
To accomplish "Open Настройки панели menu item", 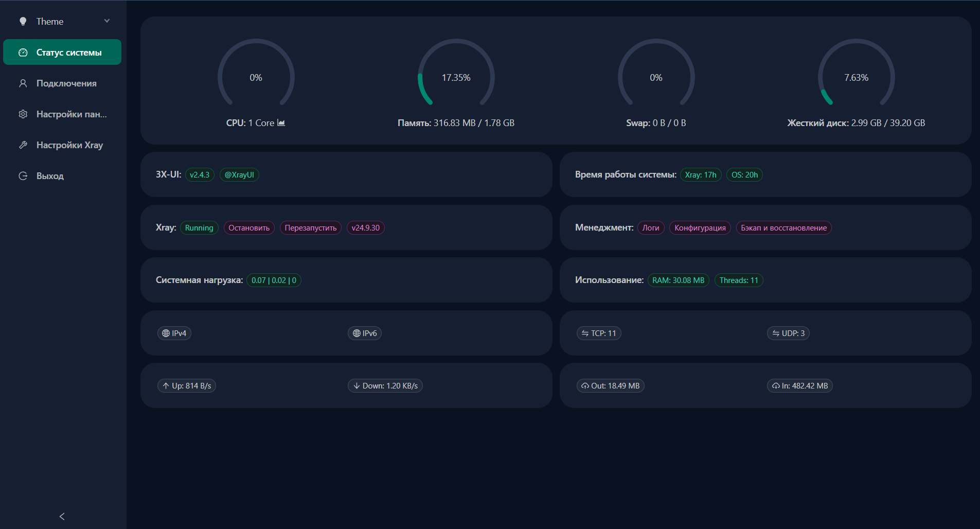I will point(62,114).
